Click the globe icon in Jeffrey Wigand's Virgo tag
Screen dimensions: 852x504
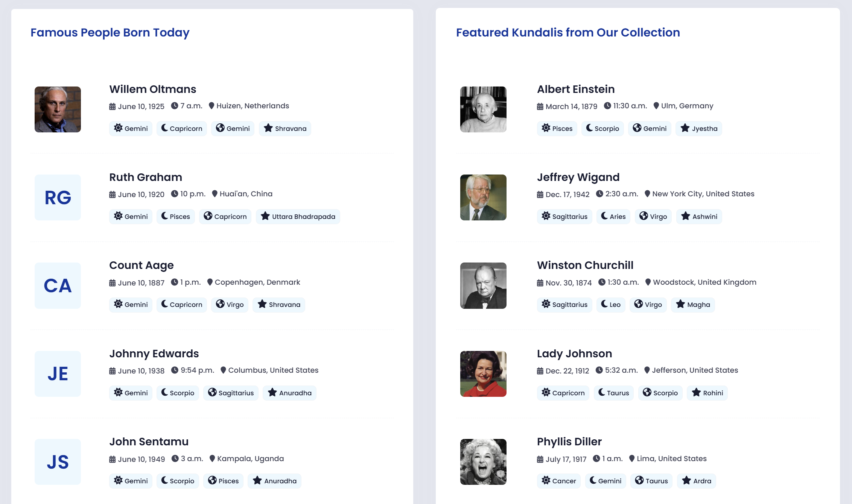(x=644, y=216)
